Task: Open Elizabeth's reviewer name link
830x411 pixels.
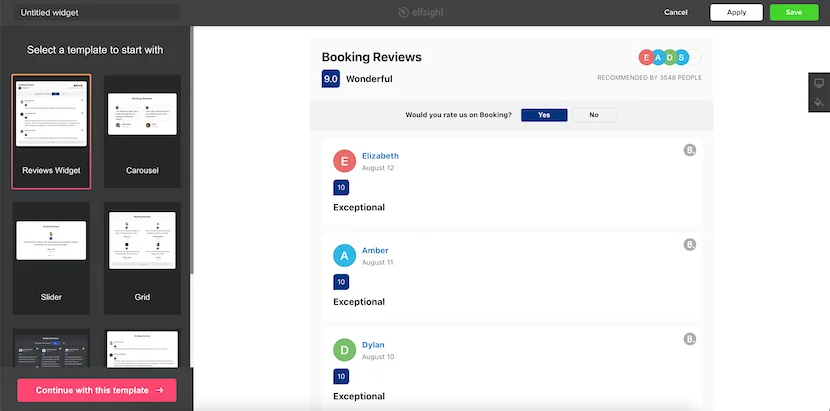Action: 380,156
